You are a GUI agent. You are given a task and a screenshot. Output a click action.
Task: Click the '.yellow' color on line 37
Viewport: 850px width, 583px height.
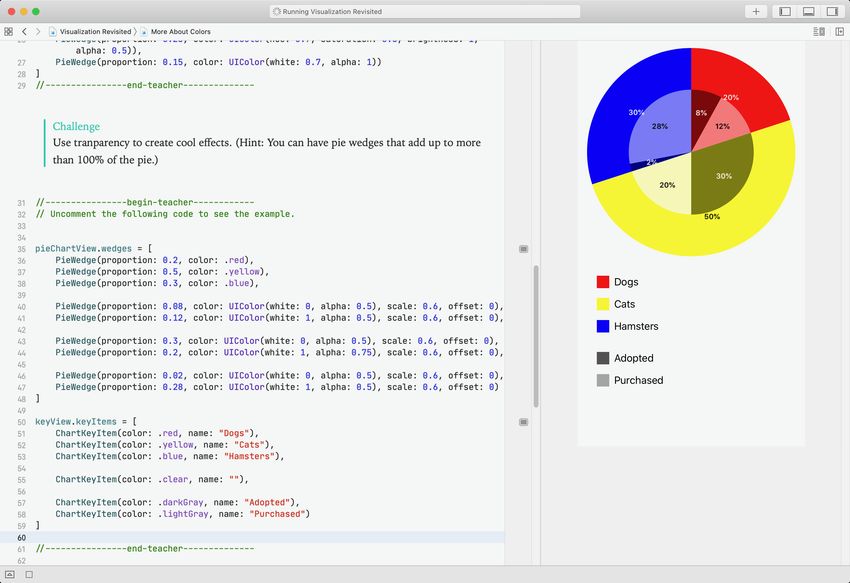(242, 271)
